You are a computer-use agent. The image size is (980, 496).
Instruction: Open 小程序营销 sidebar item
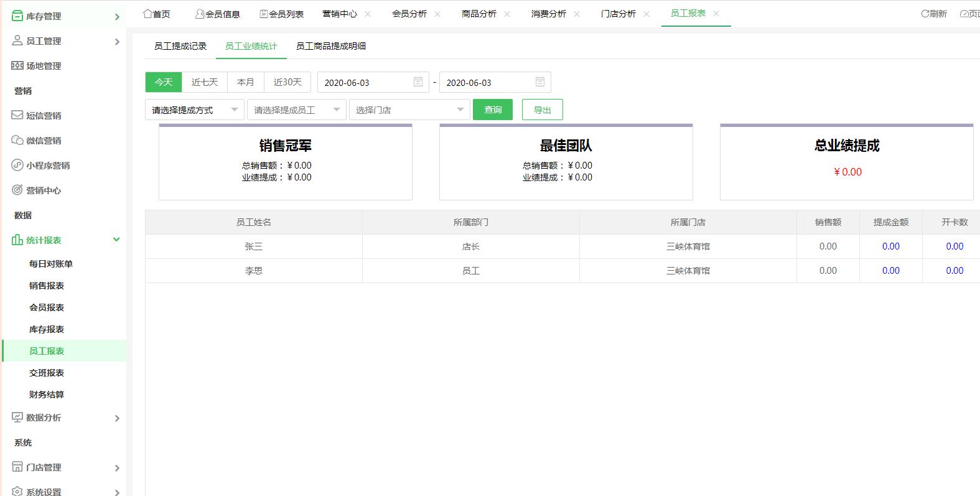tap(47, 166)
